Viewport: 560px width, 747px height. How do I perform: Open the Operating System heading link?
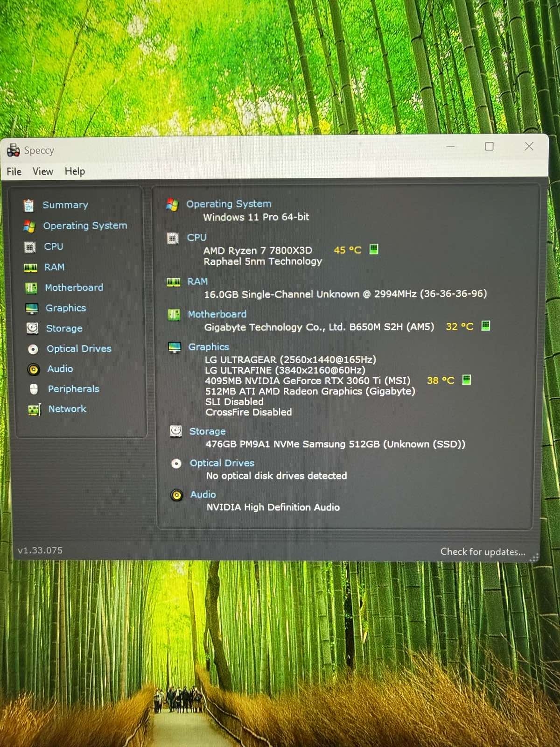coord(229,204)
